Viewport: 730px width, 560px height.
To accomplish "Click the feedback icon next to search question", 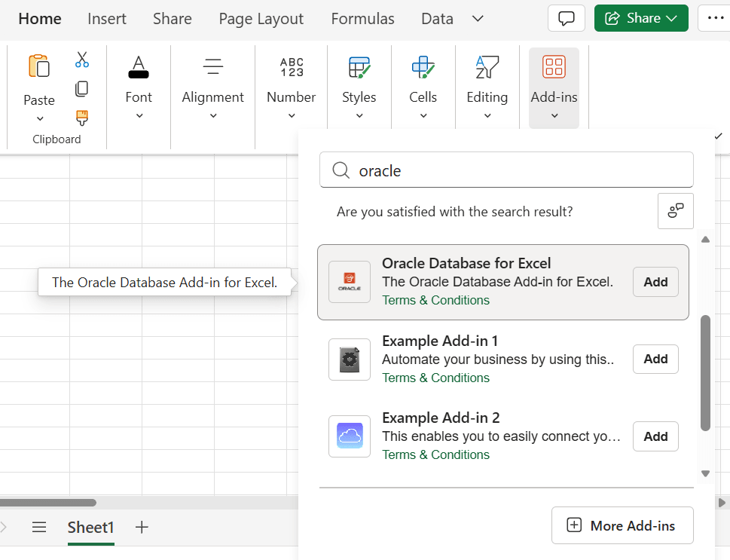I will click(x=675, y=211).
